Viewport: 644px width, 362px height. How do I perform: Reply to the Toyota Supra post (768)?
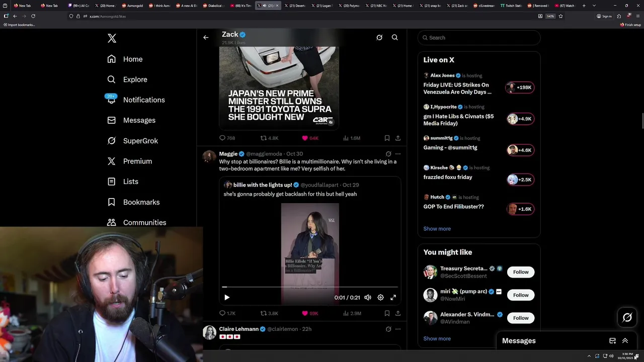click(227, 138)
